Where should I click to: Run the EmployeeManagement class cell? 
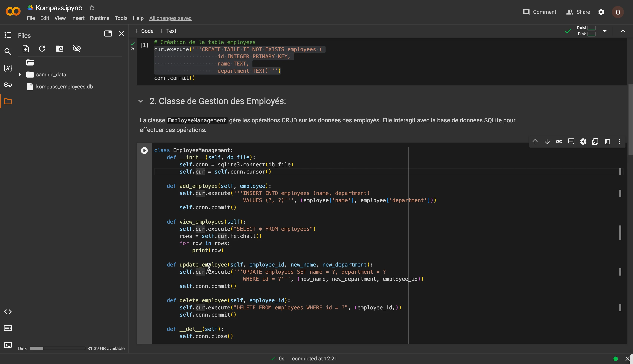coord(144,150)
